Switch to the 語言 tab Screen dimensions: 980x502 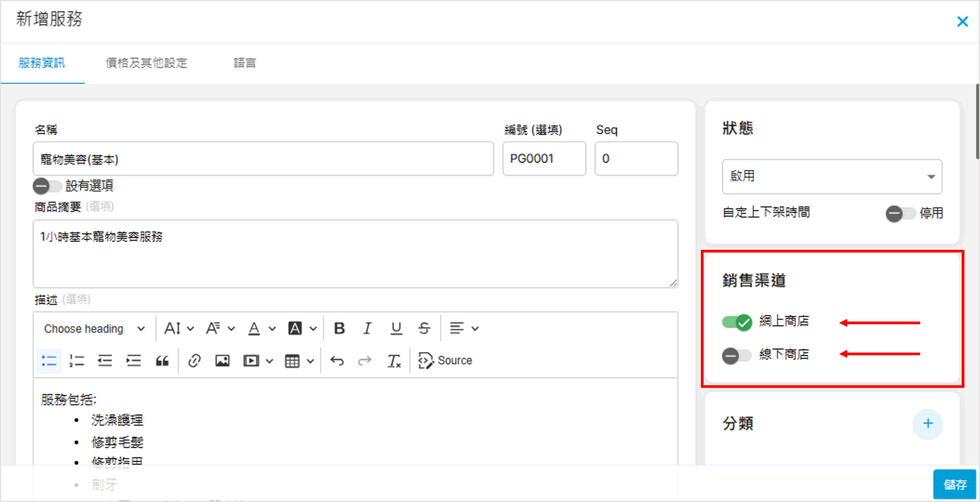[245, 63]
